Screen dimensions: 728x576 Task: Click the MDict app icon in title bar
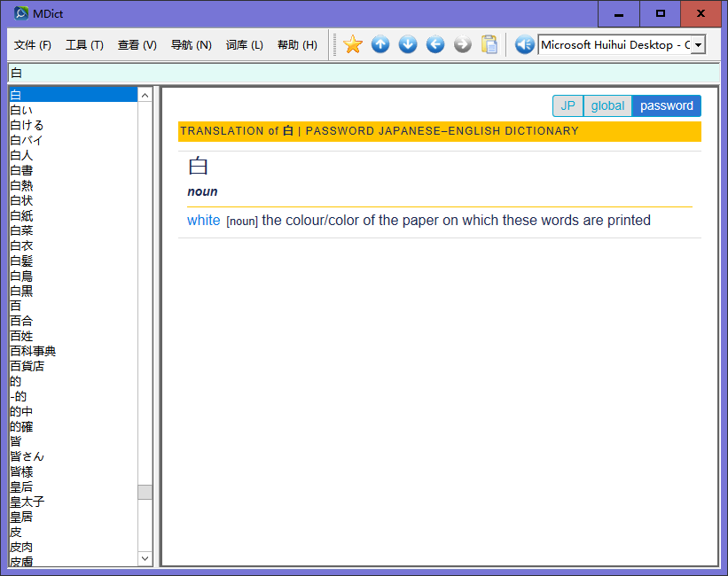tap(21, 13)
